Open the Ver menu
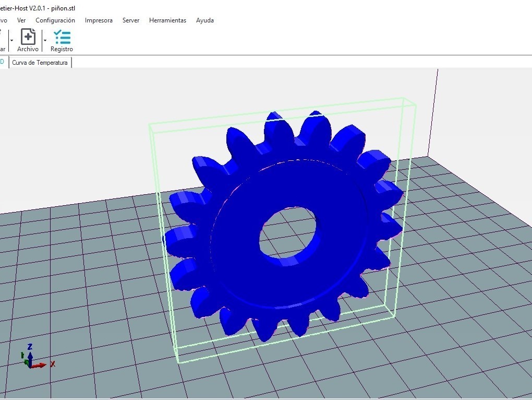Image resolution: width=532 pixels, height=400 pixels. coord(21,20)
